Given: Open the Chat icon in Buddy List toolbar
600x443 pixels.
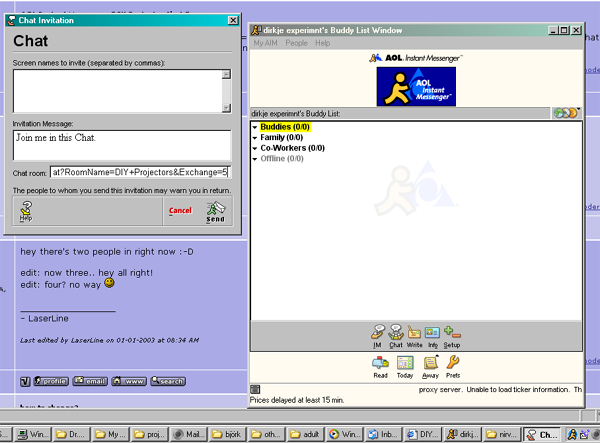Looking at the screenshot, I should coord(396,336).
